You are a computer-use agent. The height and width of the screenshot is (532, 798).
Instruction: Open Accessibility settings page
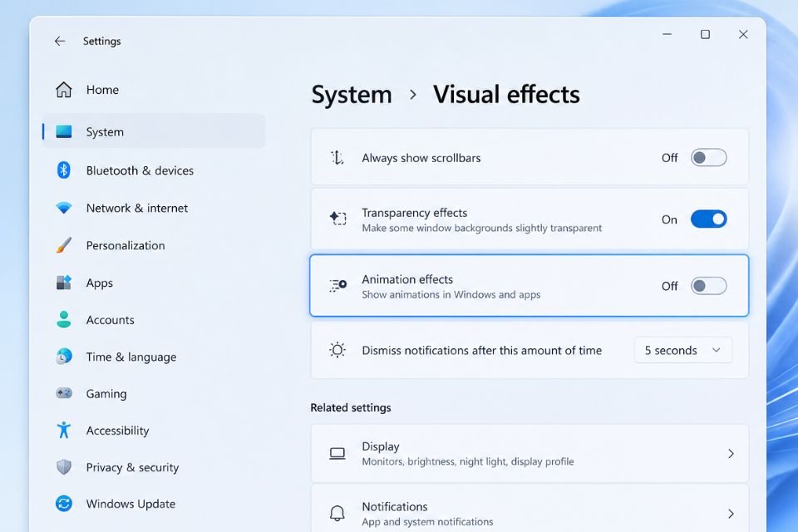pos(154,431)
